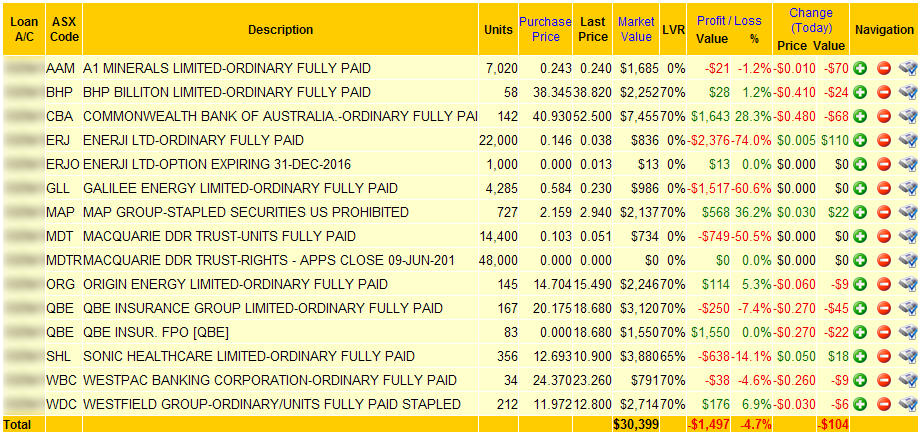Click red minus icon in ERJ row
This screenshot has height=435, width=921.
tap(884, 140)
